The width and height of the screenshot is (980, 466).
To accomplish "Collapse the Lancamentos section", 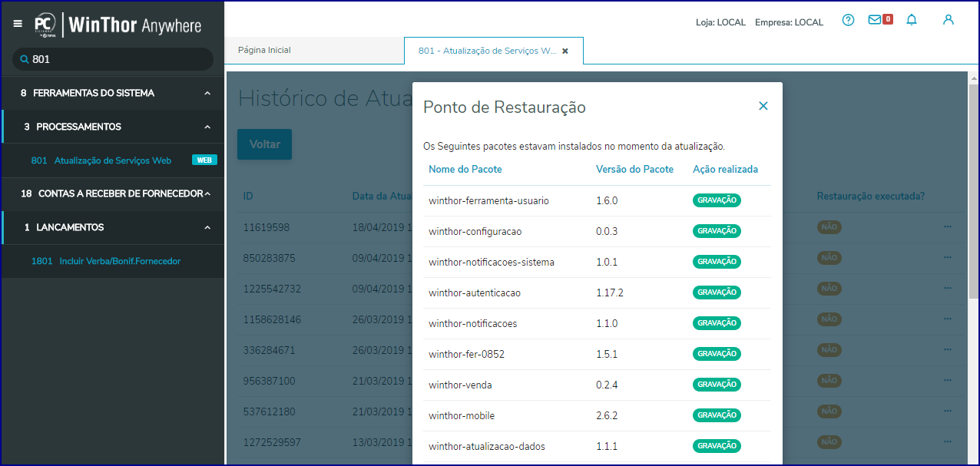I will click(207, 227).
